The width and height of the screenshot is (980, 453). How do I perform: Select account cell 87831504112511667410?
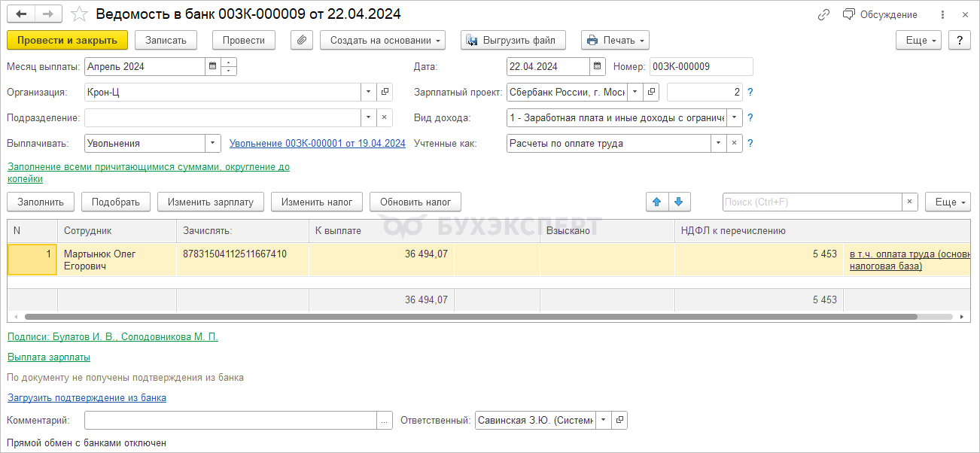242,260
